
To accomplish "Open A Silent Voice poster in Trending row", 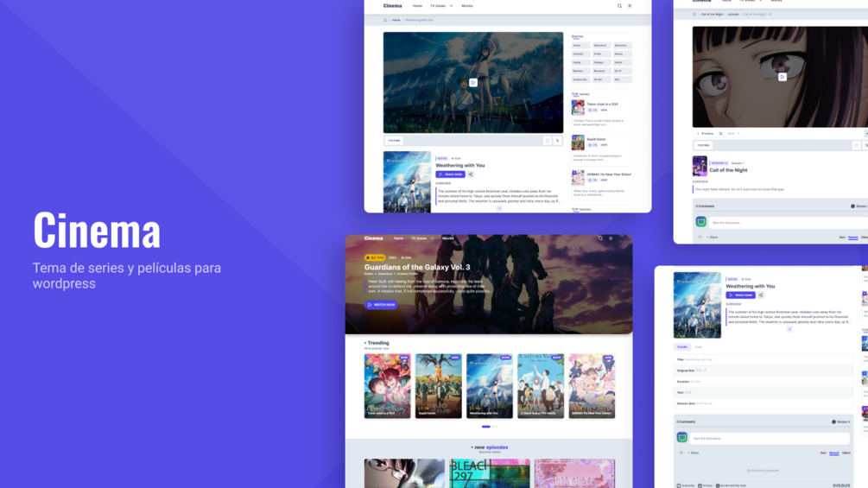I will pos(541,386).
